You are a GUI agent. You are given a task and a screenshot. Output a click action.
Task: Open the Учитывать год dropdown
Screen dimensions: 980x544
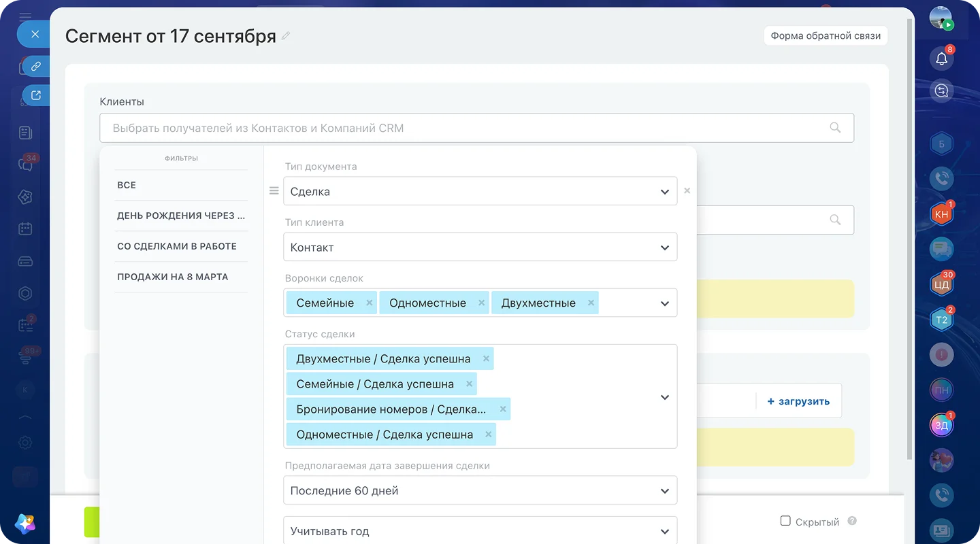click(x=480, y=530)
